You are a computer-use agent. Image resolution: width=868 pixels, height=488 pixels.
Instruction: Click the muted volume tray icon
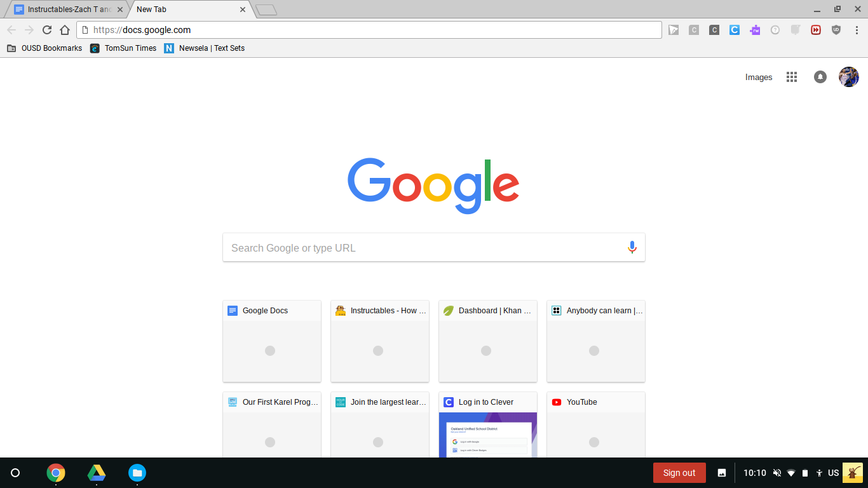pos(777,473)
